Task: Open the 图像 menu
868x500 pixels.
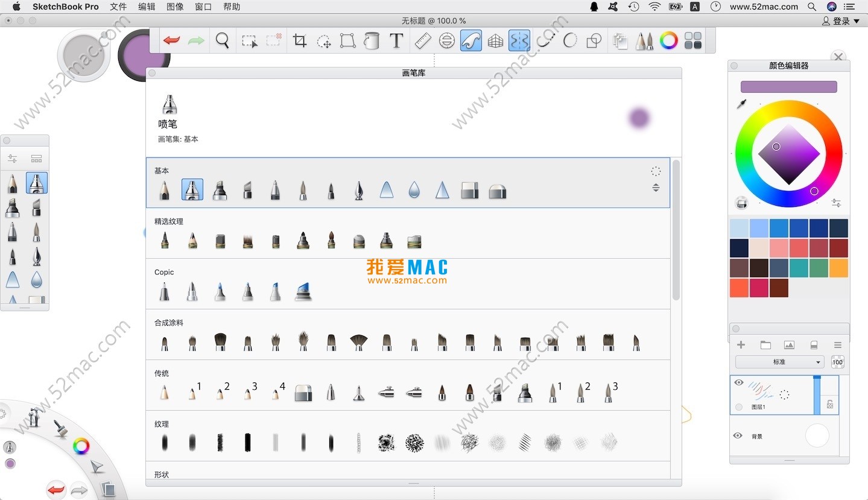Action: click(x=175, y=7)
